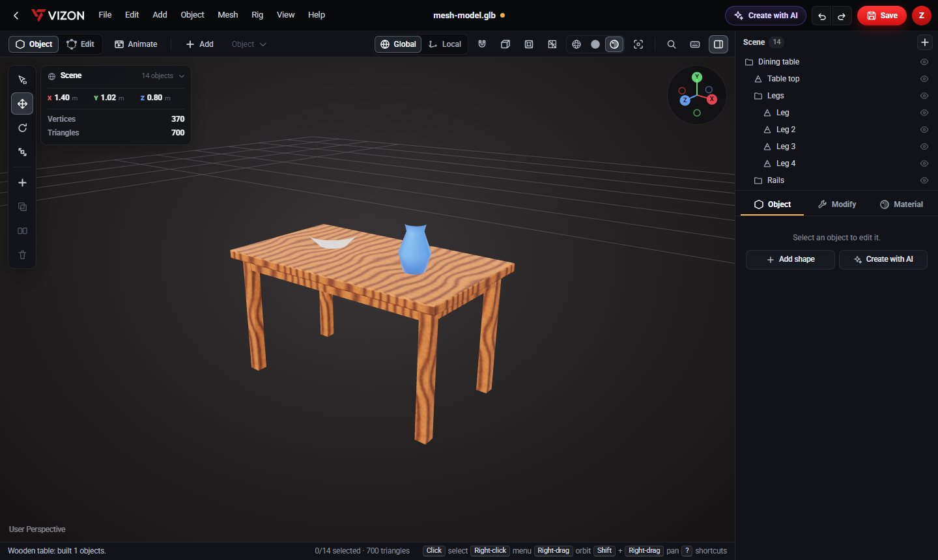Click Create with AI in top bar
The image size is (938, 560).
click(765, 16)
